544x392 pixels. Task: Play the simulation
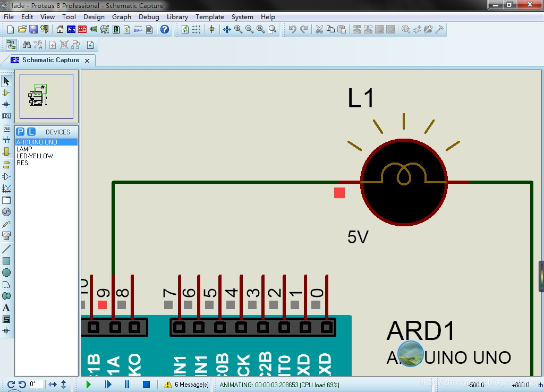point(88,385)
